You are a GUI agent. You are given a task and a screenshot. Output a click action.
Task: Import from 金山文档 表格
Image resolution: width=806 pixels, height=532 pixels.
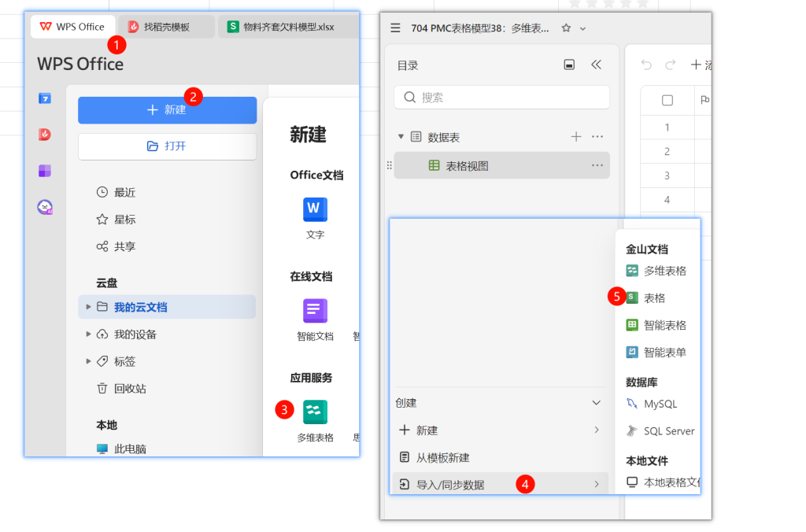pyautogui.click(x=647, y=298)
